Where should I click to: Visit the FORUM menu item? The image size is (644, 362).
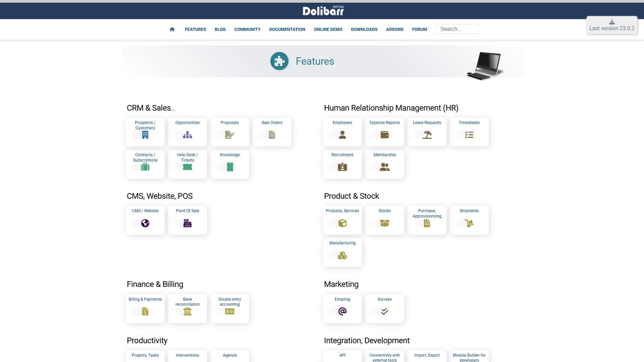click(420, 29)
